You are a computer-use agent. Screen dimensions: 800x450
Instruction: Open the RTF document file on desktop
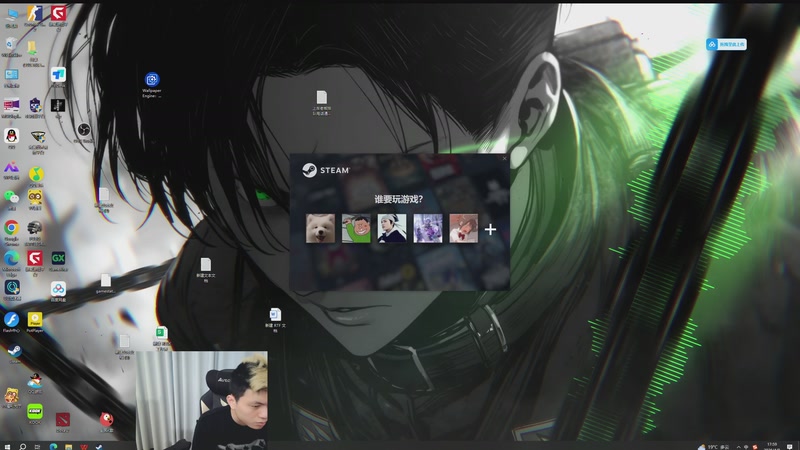(x=275, y=320)
